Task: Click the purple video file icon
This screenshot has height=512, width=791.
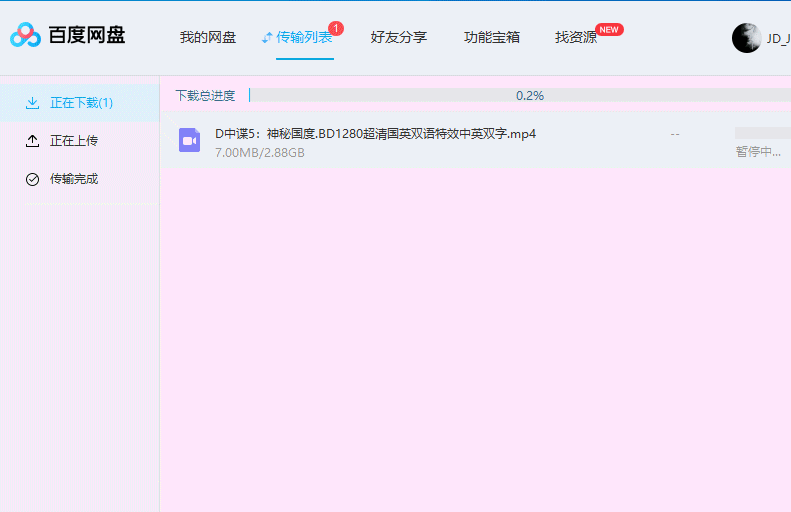Action: (190, 140)
